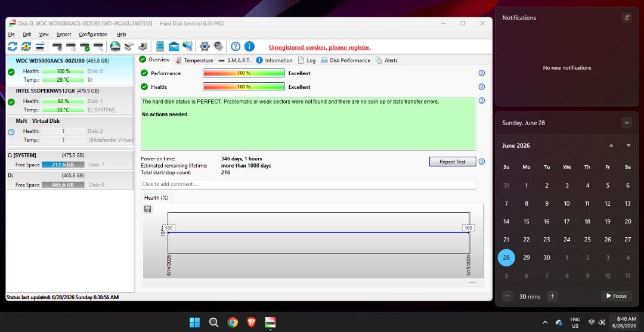
Task: Click help icon beside Repeat Test button
Action: pos(482,162)
